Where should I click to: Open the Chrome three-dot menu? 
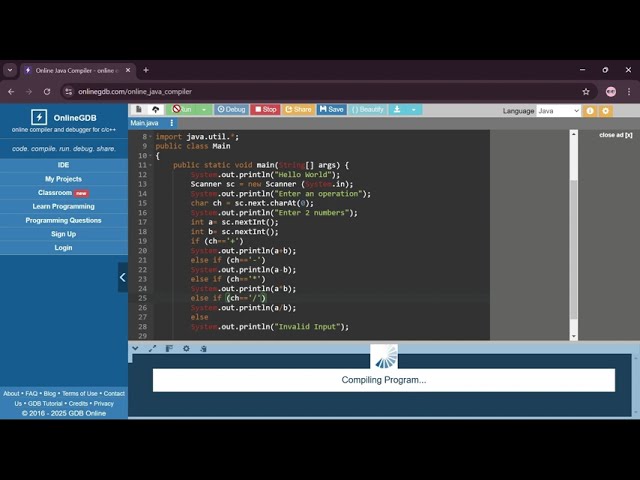point(629,92)
